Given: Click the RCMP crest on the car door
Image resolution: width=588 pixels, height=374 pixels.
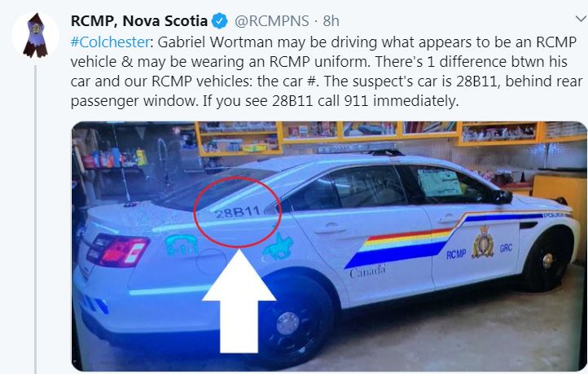Looking at the screenshot, I should tap(482, 241).
